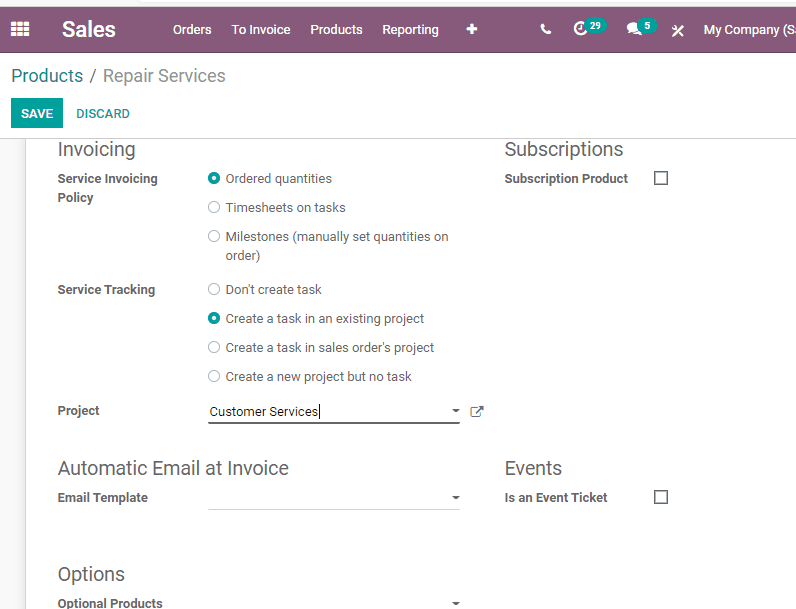Expand the Project dropdown arrow
The width and height of the screenshot is (796, 609).
[x=455, y=411]
